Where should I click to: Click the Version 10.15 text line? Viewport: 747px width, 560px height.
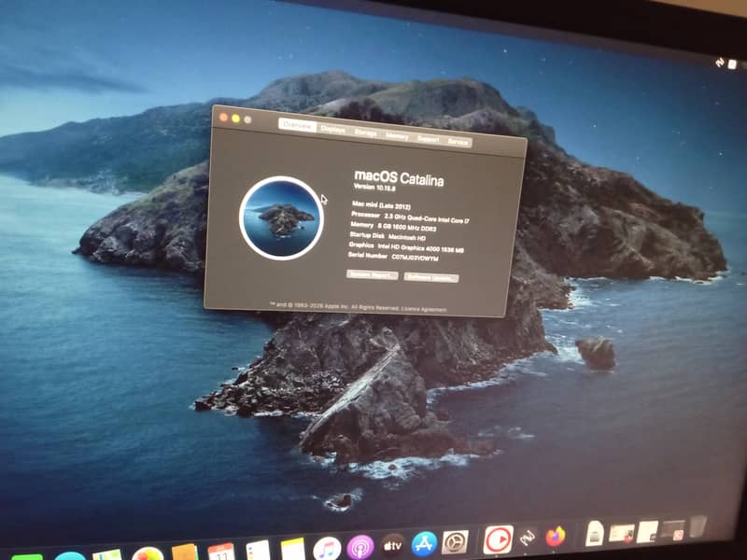374,188
